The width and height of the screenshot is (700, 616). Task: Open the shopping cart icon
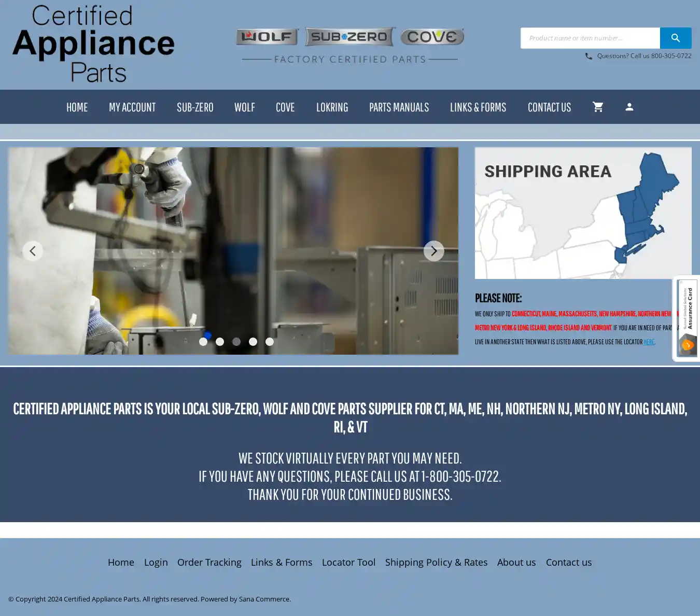[x=598, y=107]
